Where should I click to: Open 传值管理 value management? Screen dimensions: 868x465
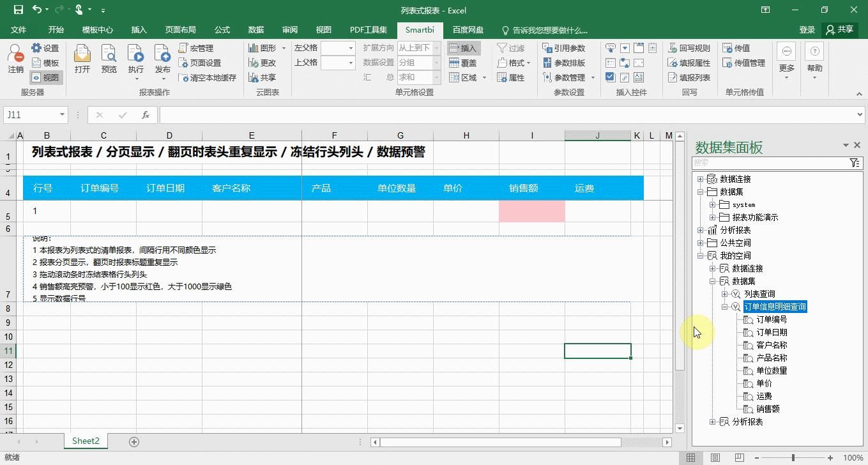coord(744,63)
